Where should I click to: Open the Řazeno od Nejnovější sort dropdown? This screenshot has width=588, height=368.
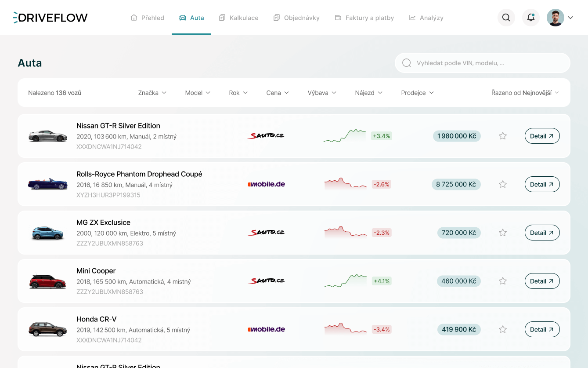tap(525, 93)
